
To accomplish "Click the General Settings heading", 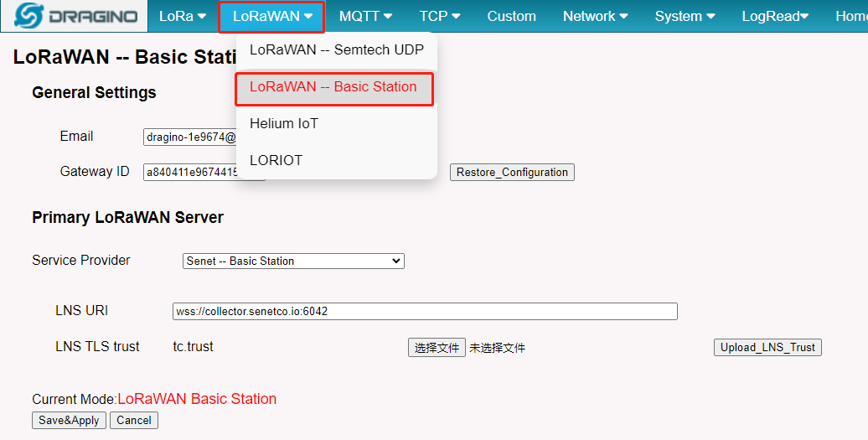I will 94,92.
